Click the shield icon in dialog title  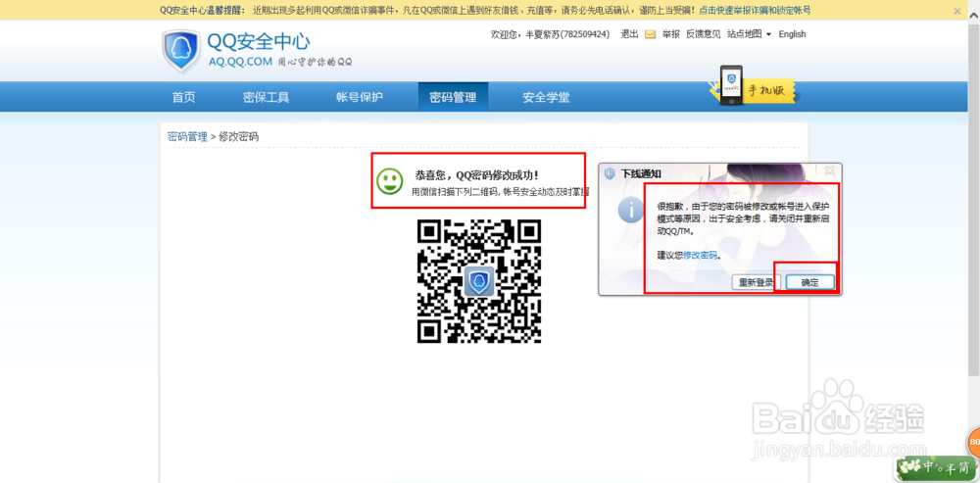(611, 173)
